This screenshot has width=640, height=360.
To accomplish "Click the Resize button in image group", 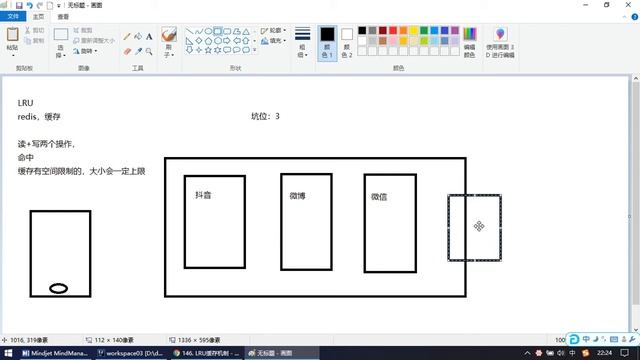I will [x=94, y=40].
